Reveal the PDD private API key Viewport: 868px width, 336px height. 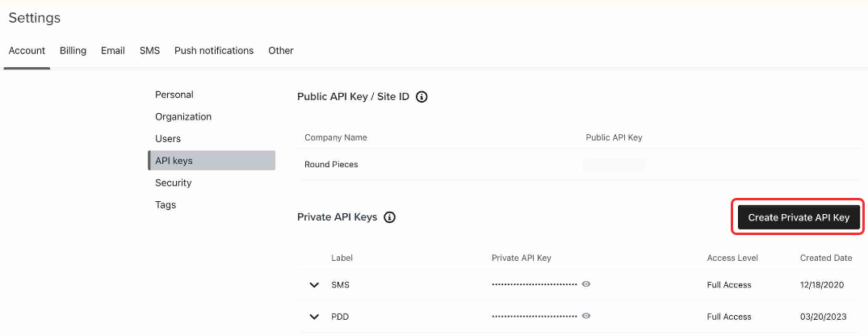[586, 316]
